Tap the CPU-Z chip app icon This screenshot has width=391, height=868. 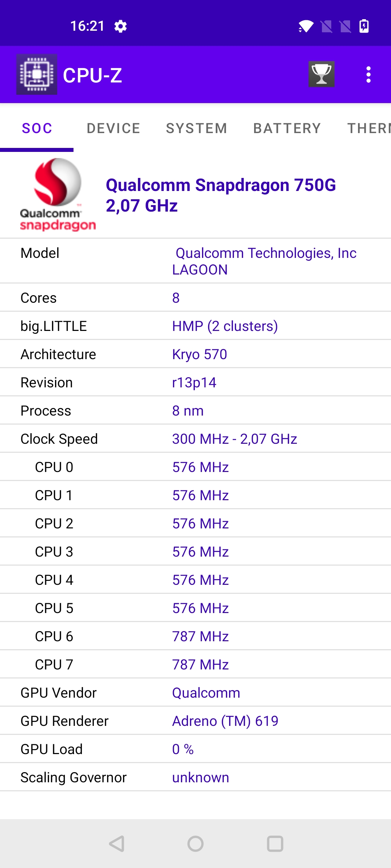[x=37, y=75]
